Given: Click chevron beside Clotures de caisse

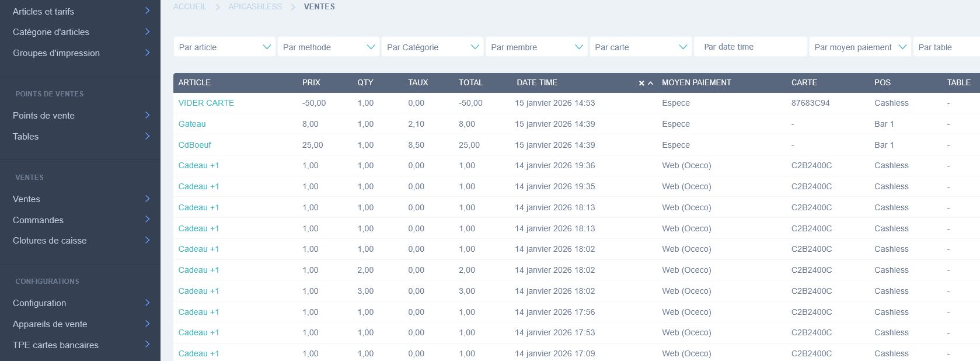Looking at the screenshot, I should tap(147, 240).
